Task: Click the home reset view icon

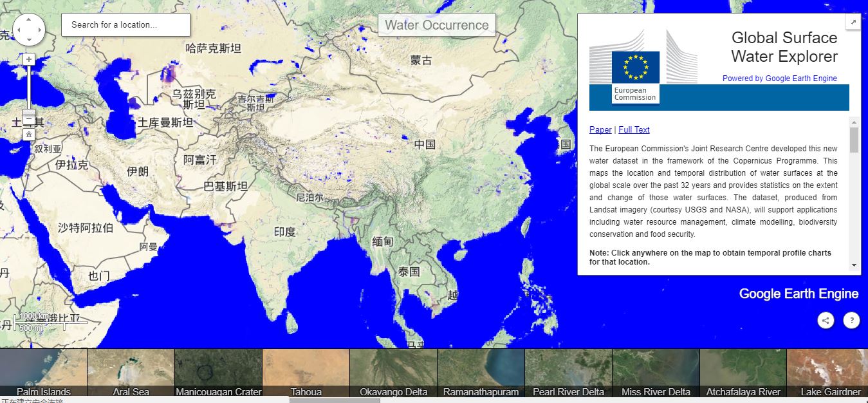Action: [29, 134]
